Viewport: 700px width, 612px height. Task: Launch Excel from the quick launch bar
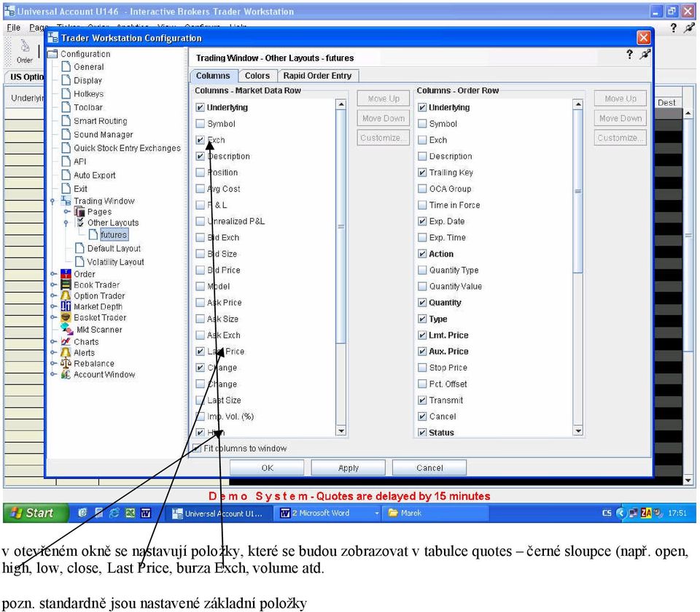(x=130, y=513)
